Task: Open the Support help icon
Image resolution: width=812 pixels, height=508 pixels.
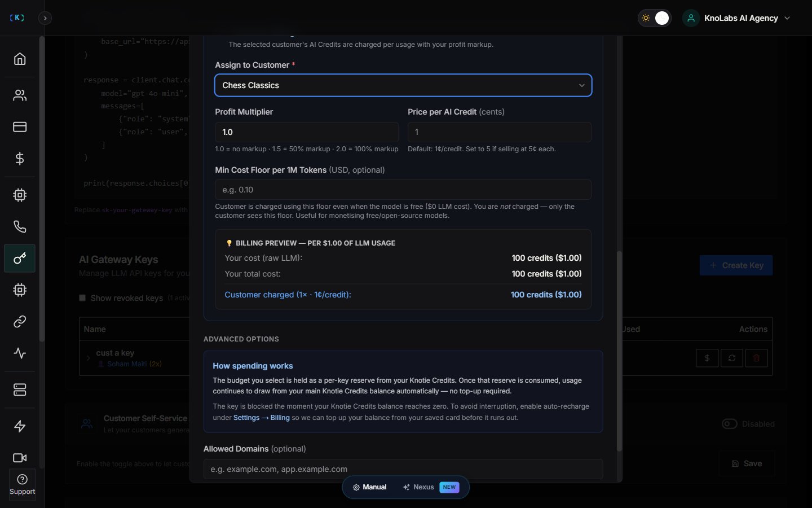Action: (23, 484)
